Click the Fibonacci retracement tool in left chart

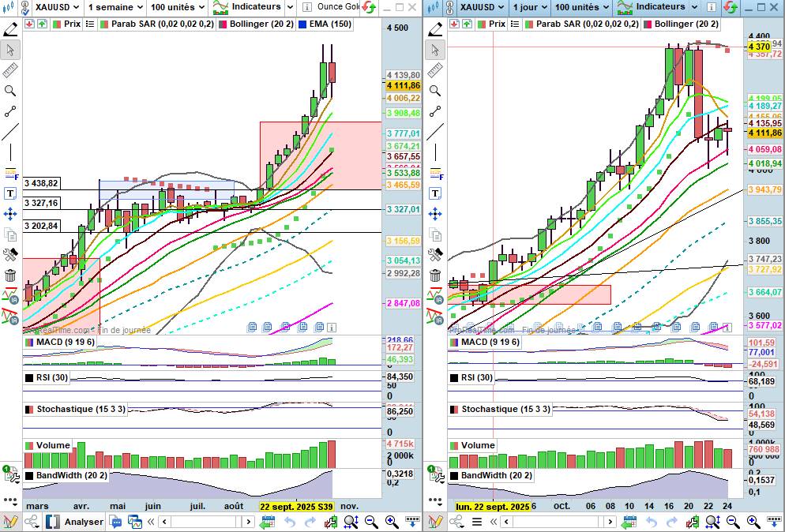coord(10,173)
